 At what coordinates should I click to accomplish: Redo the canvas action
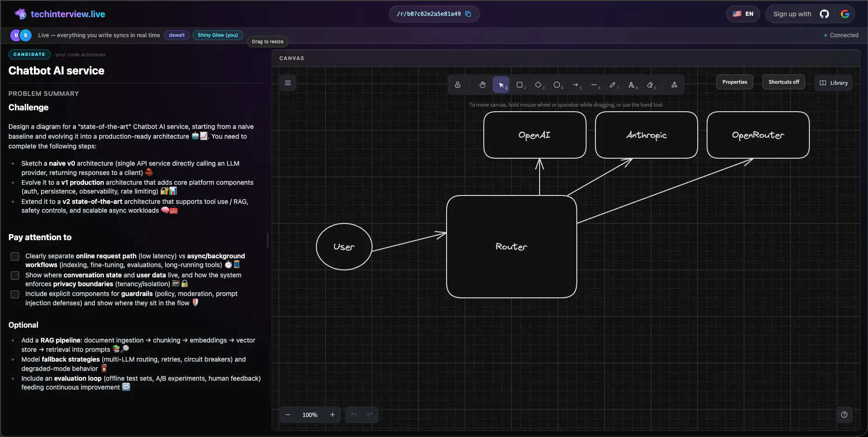pos(370,415)
